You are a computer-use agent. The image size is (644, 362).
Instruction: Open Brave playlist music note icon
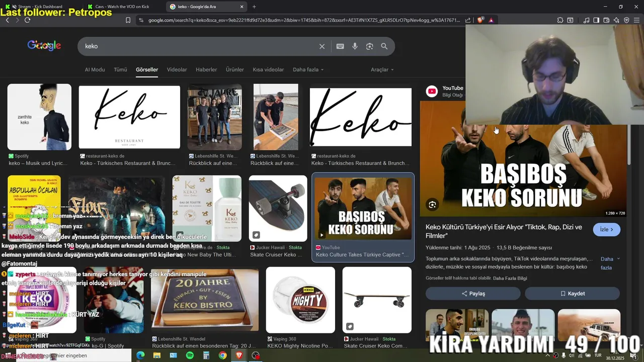[x=586, y=20]
